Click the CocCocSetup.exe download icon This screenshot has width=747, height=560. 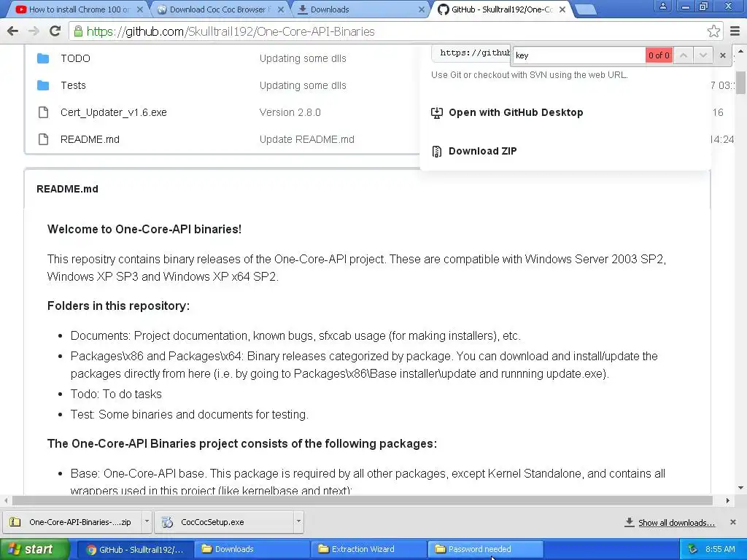[167, 522]
